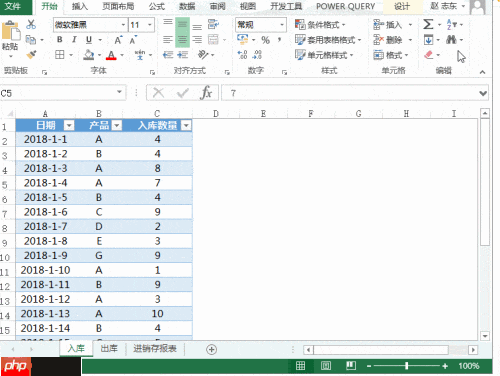
Task: Collapse the ribbon with the chevron
Action: point(482,72)
